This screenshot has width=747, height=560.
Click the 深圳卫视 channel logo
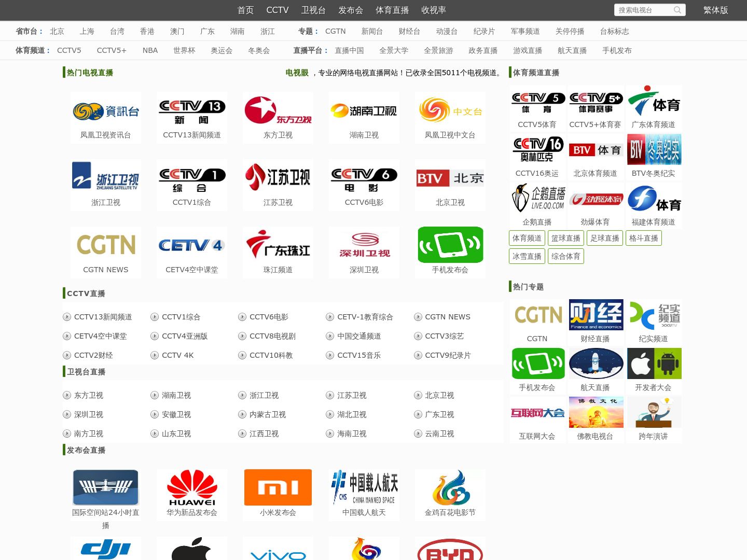pos(364,245)
